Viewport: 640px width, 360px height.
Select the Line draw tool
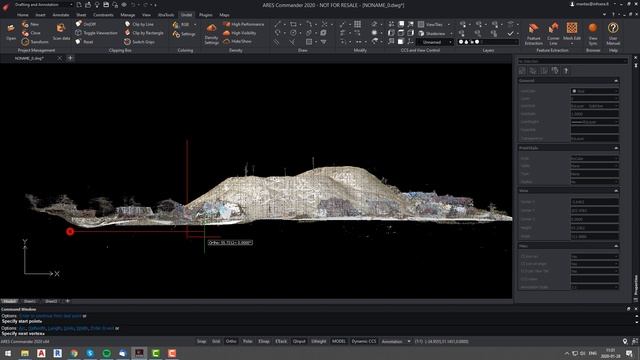coord(278,24)
